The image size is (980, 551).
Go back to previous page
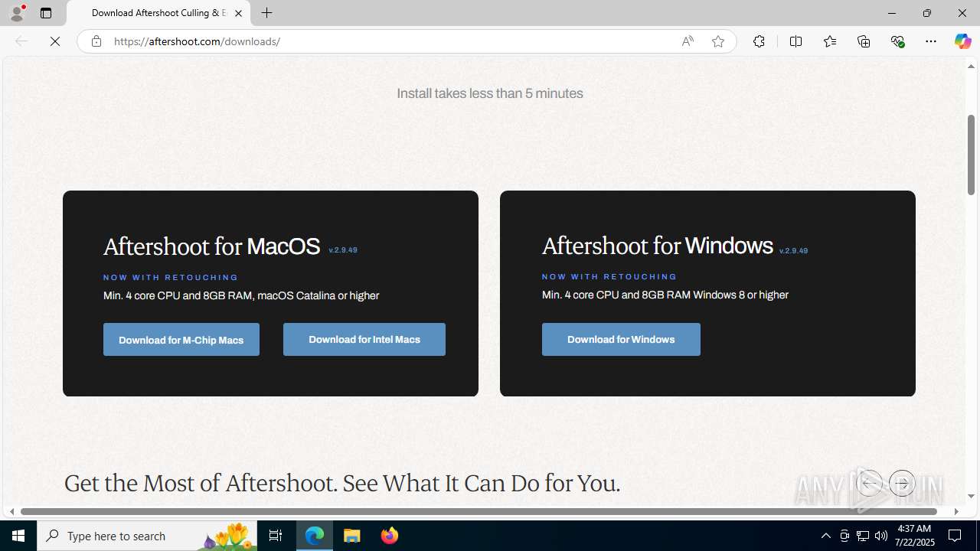[x=21, y=41]
